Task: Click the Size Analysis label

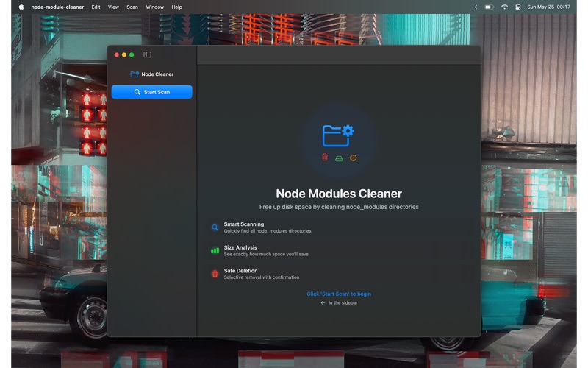Action: (x=240, y=247)
